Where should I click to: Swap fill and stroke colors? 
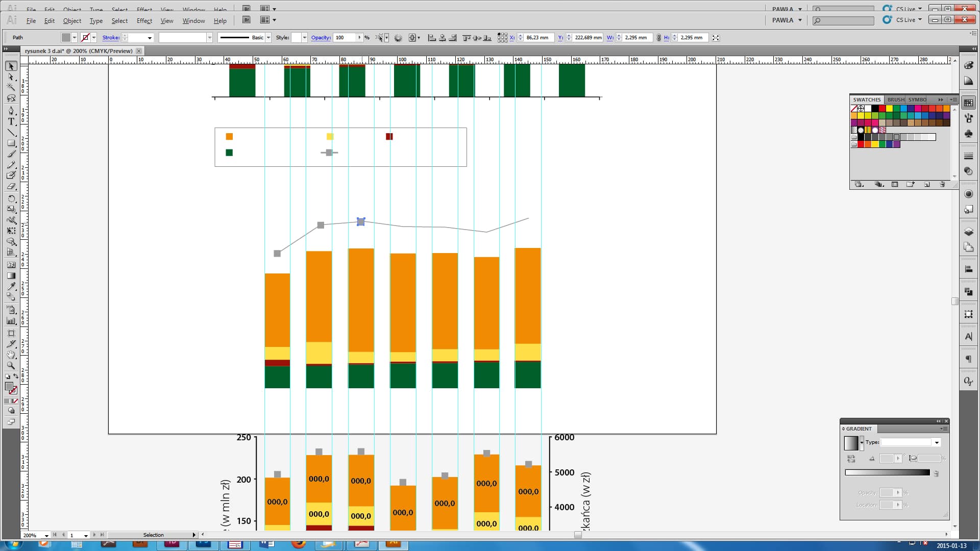[x=16, y=377]
